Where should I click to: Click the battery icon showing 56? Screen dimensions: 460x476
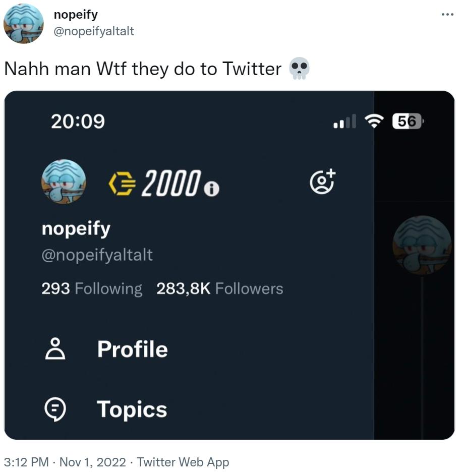click(x=408, y=121)
